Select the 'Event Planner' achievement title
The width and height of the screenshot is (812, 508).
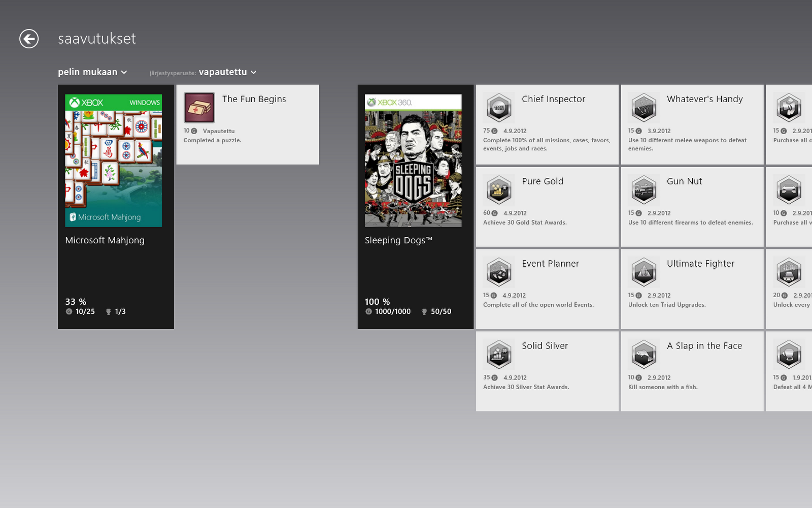coord(551,264)
